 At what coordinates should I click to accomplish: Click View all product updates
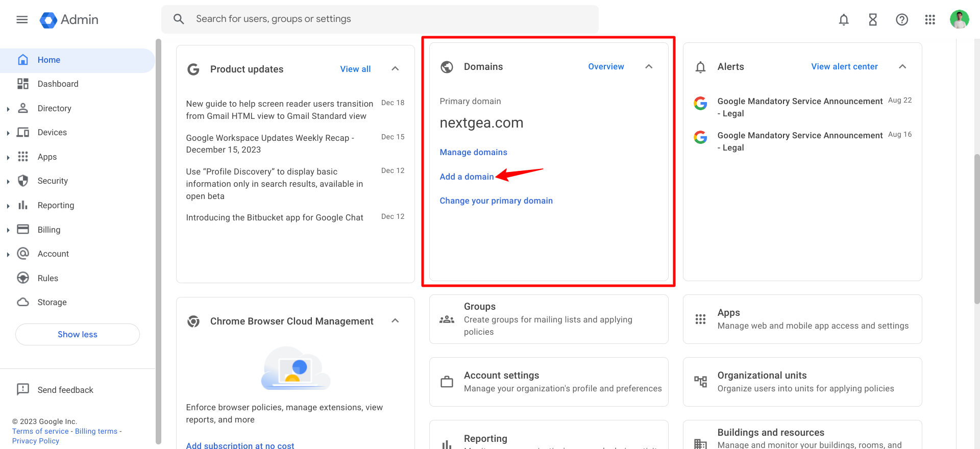tap(355, 69)
